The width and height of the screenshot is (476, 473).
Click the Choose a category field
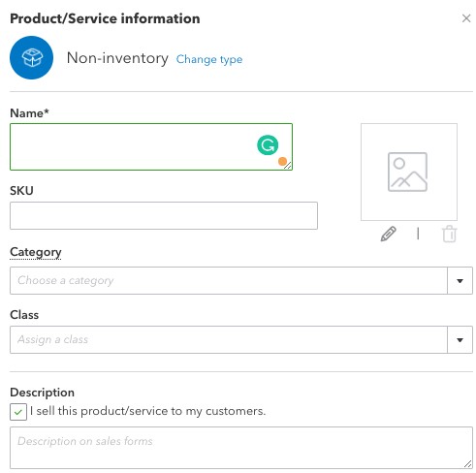coord(229,281)
